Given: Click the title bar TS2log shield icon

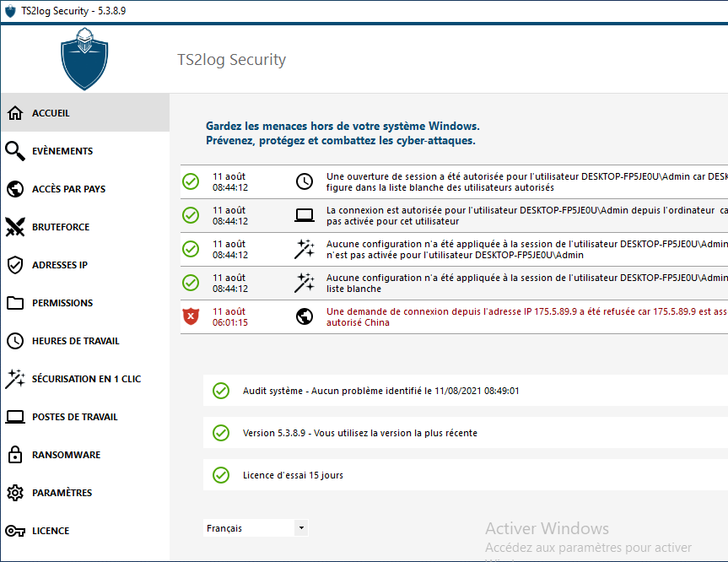Looking at the screenshot, I should click(x=10, y=11).
